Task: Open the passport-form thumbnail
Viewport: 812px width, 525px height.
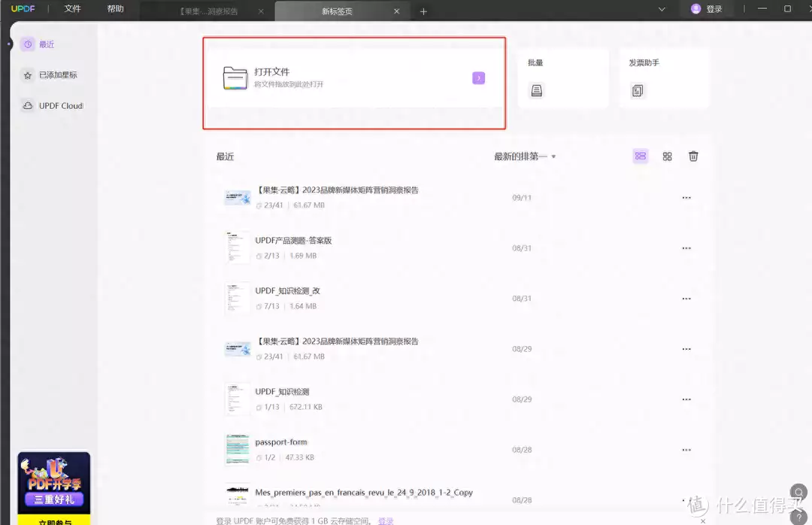Action: pos(237,449)
